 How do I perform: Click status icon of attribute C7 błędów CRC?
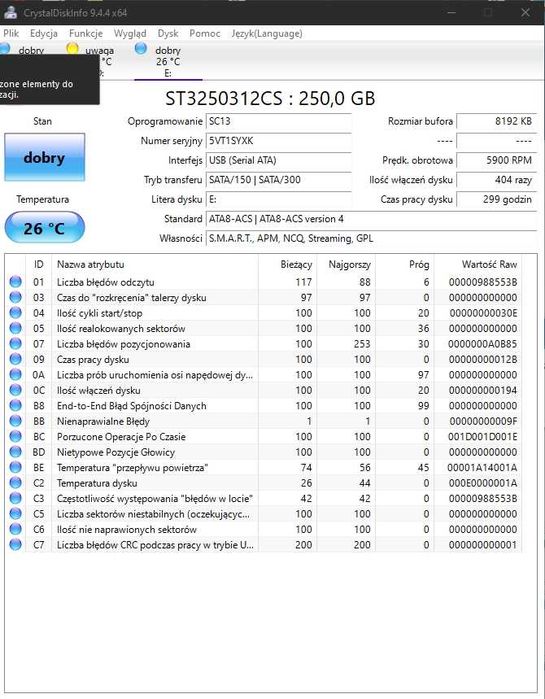(x=16, y=545)
